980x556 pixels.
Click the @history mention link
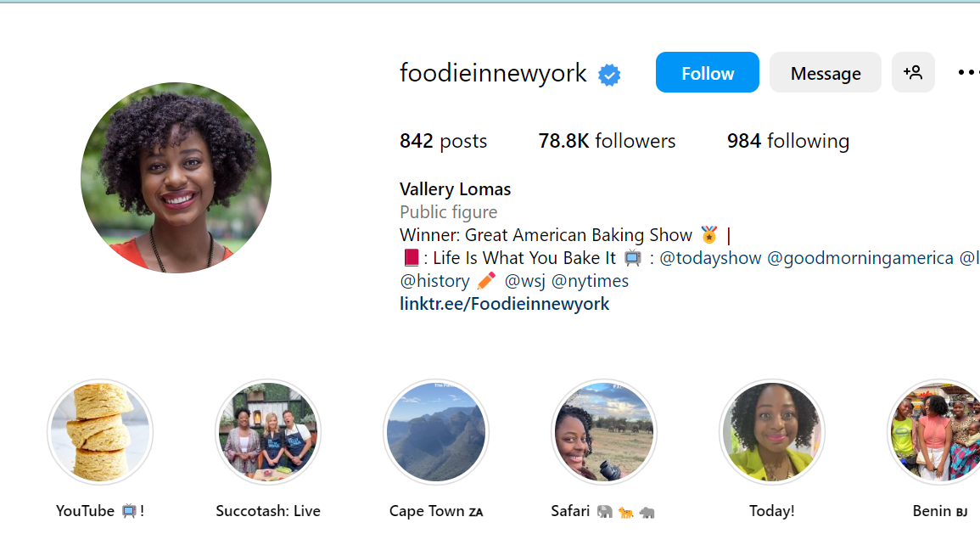(x=434, y=281)
